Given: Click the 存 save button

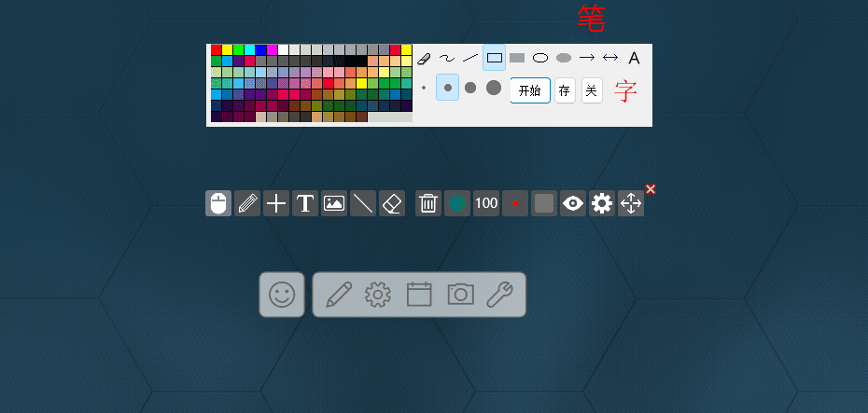Looking at the screenshot, I should click(x=565, y=90).
